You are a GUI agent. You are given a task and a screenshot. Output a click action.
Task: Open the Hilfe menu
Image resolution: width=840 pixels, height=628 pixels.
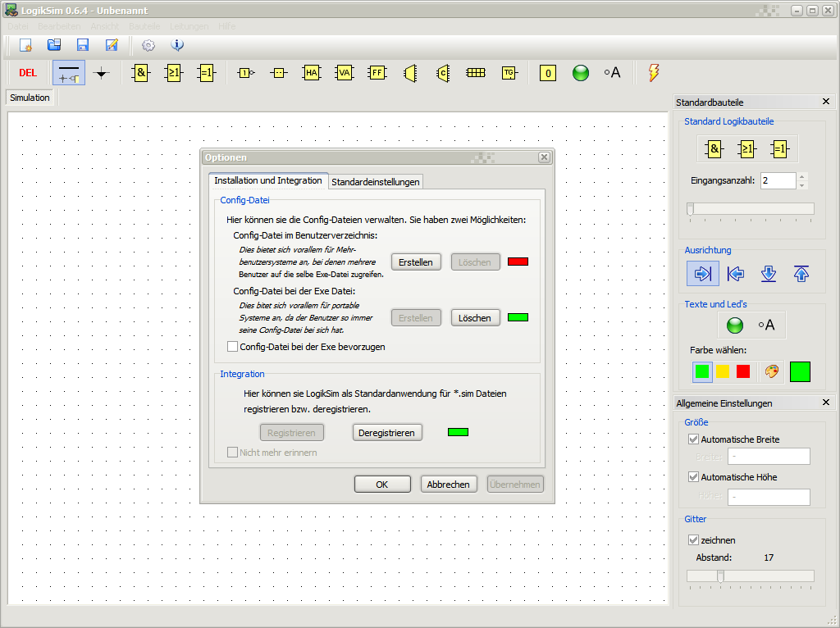pyautogui.click(x=226, y=26)
